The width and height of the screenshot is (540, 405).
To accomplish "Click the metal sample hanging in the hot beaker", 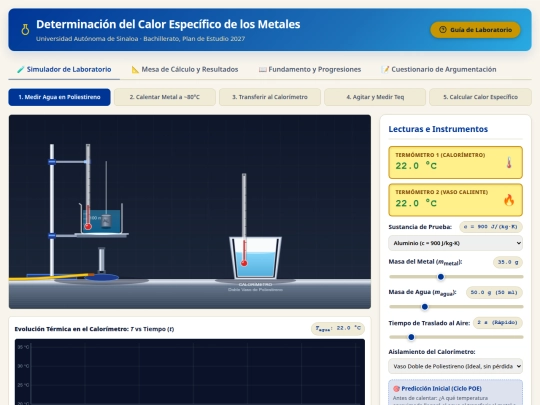I will 106,221.
